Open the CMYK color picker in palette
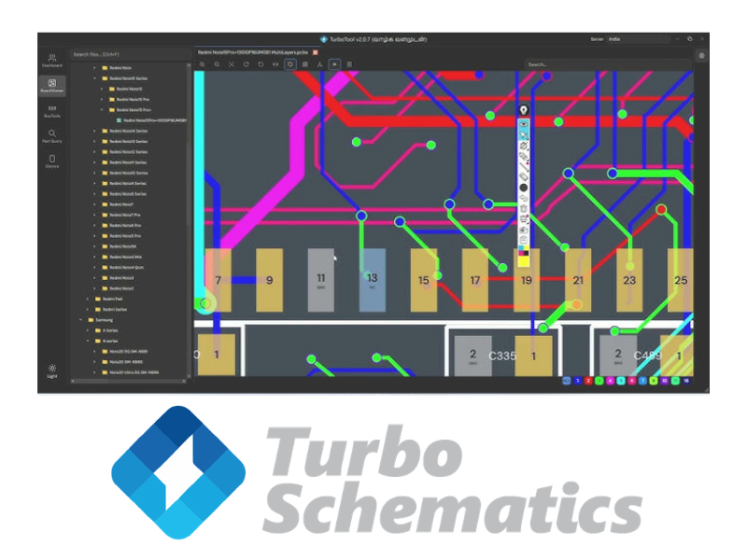 (x=524, y=251)
